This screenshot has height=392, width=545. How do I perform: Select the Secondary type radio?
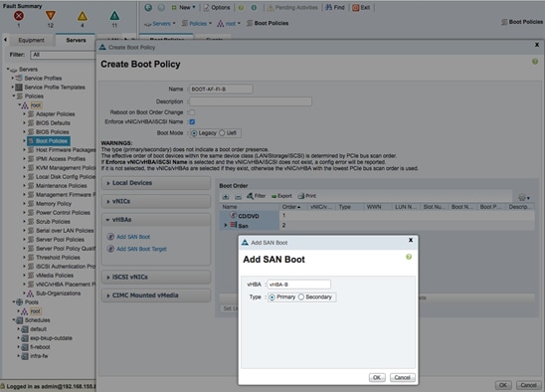pyautogui.click(x=301, y=297)
